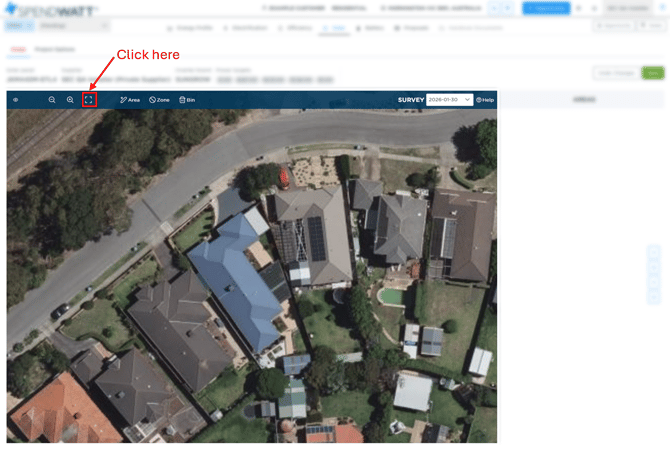Open the Survey date dropdown
670x450 pixels.
coord(449,100)
